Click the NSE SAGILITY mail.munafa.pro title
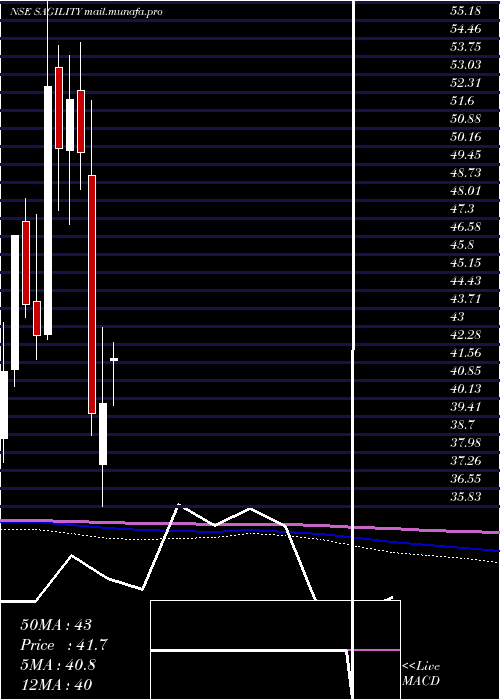Viewport: 500px width, 700px height. (x=86, y=12)
